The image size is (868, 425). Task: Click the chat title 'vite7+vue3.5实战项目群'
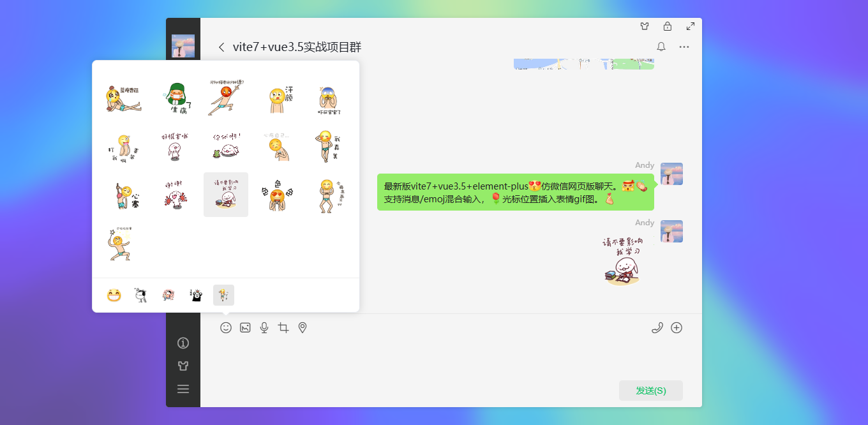point(297,47)
